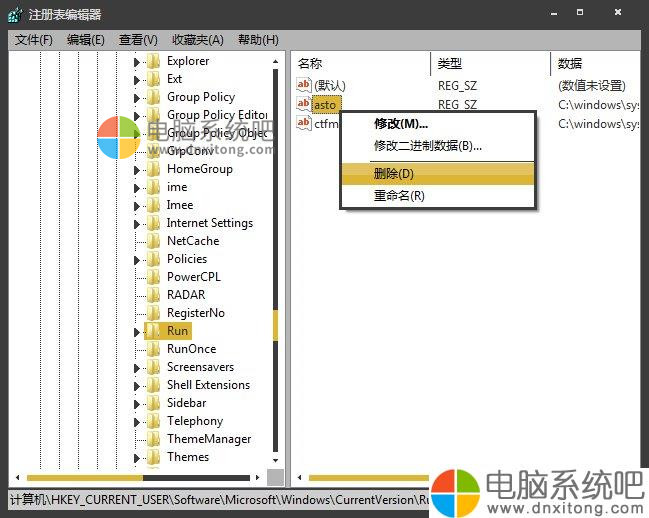Expand the ime tree node

tap(137, 188)
